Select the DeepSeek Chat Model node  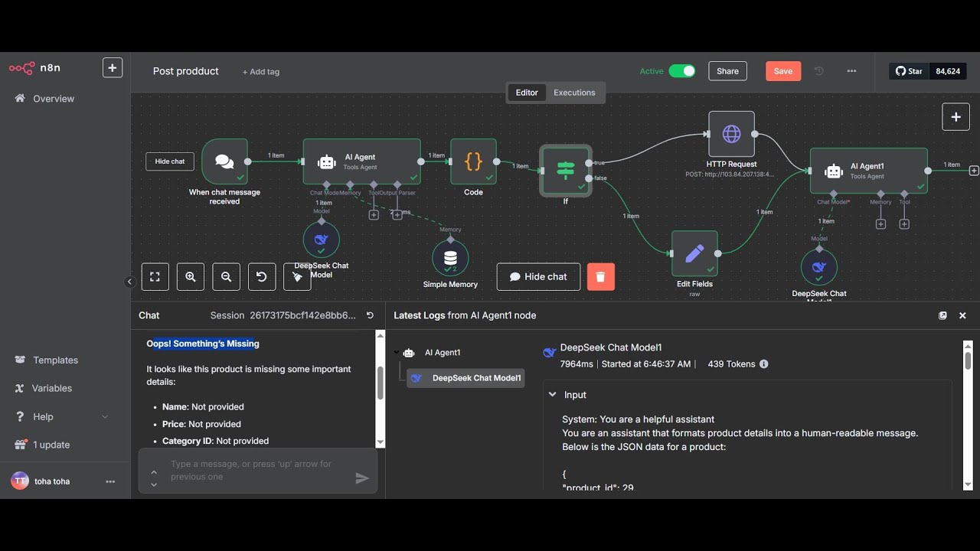coord(322,240)
